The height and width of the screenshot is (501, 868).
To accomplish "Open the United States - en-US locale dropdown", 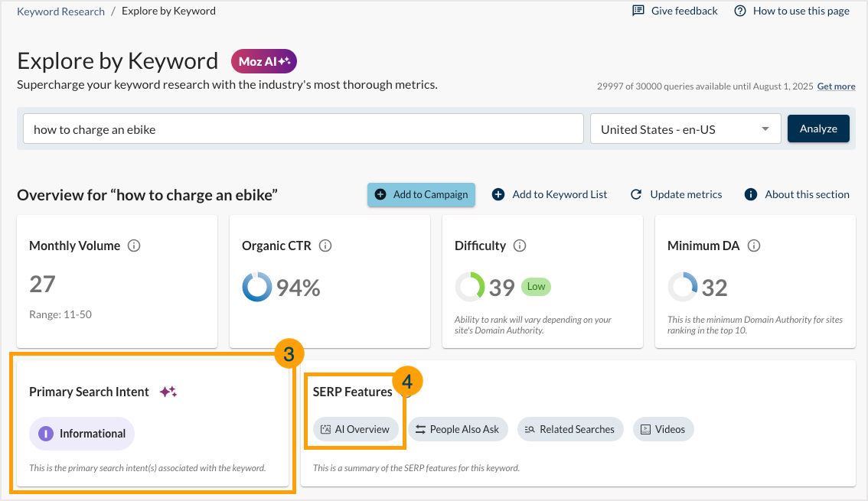I will pyautogui.click(x=685, y=129).
